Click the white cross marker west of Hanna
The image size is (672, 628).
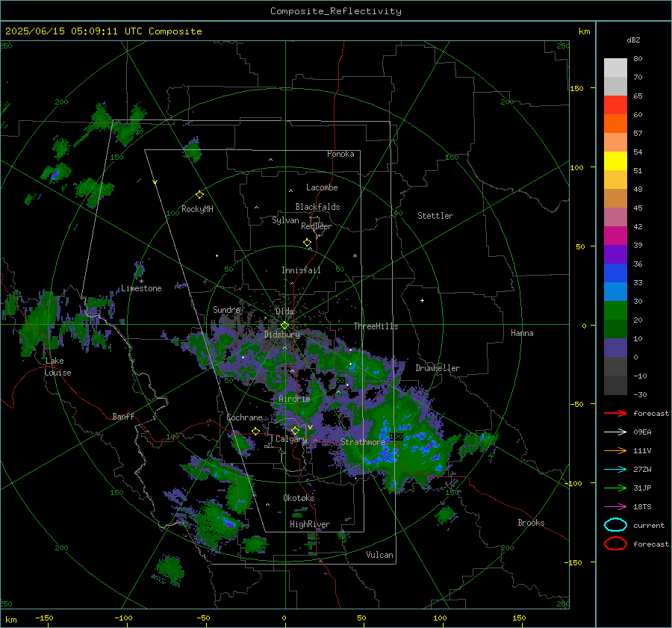coord(422,300)
